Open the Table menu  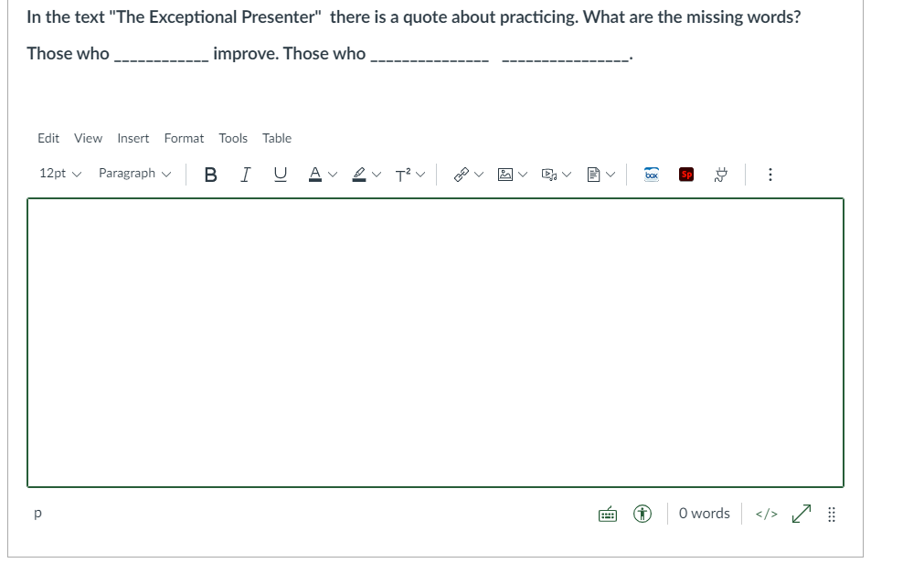coord(277,138)
